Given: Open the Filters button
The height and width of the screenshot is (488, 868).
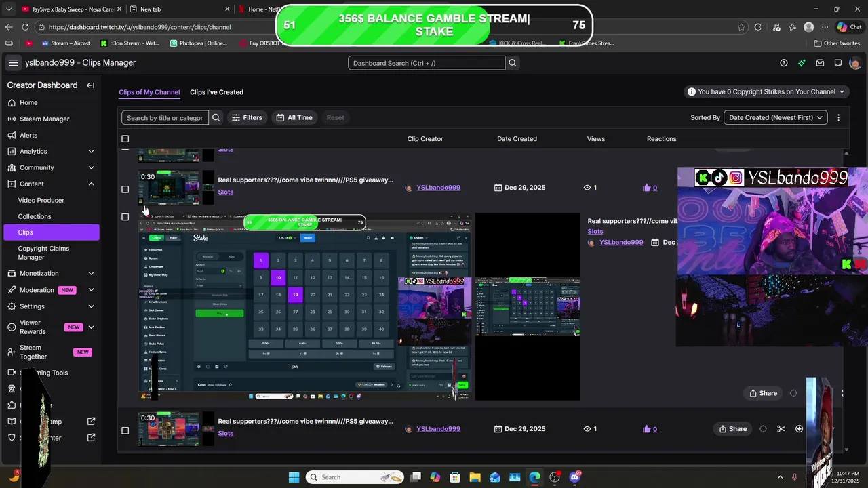Looking at the screenshot, I should click(247, 117).
